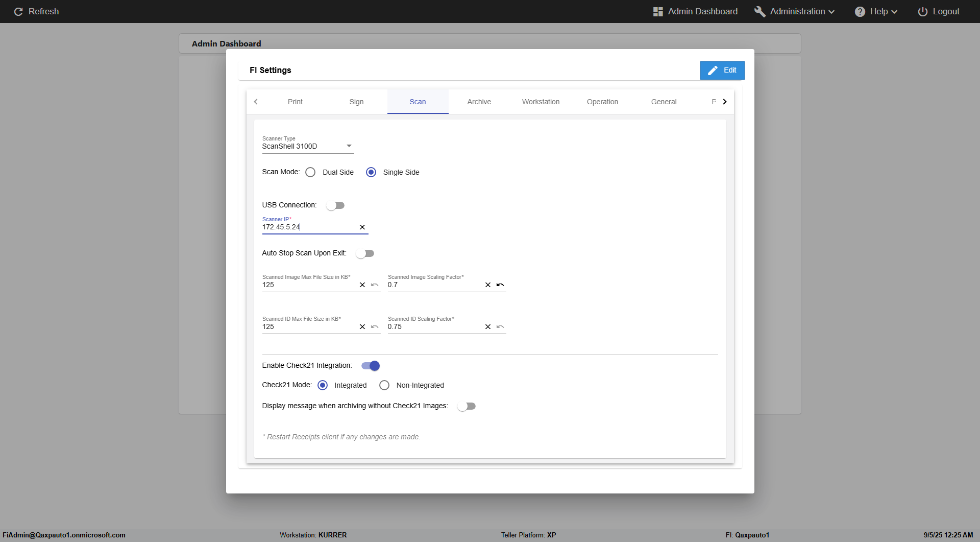Choose Integrated Check21 mode
980x542 pixels.
pyautogui.click(x=323, y=385)
